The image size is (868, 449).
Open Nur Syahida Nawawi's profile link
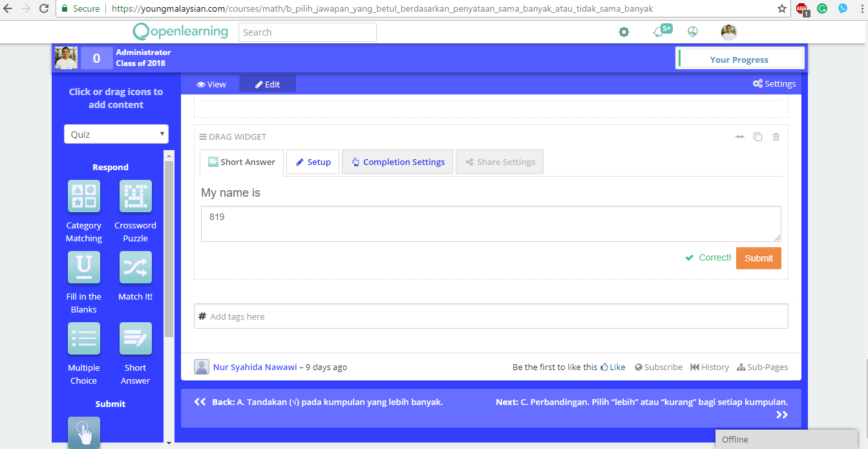point(255,367)
